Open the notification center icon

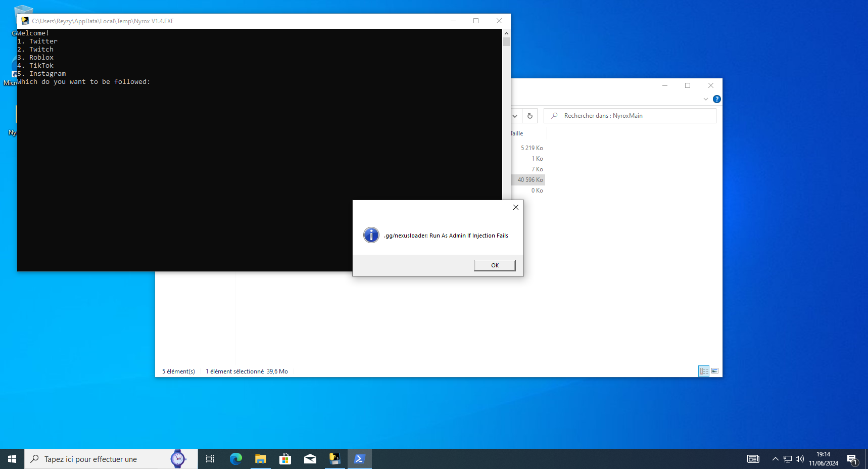point(853,459)
